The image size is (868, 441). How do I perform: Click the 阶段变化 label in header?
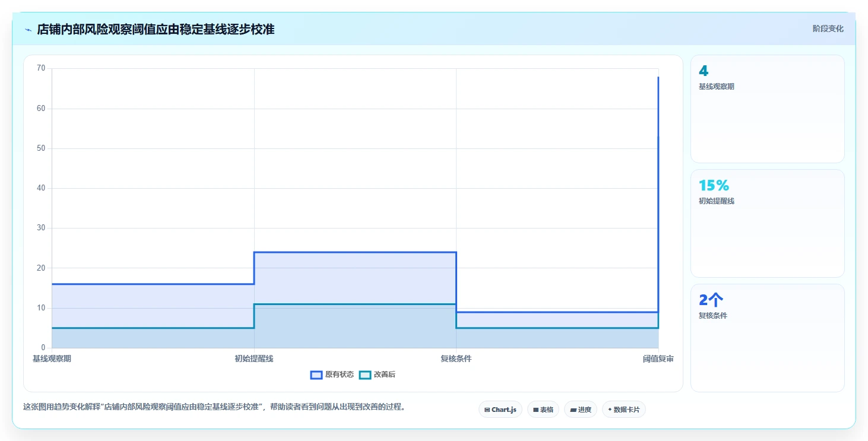[828, 28]
